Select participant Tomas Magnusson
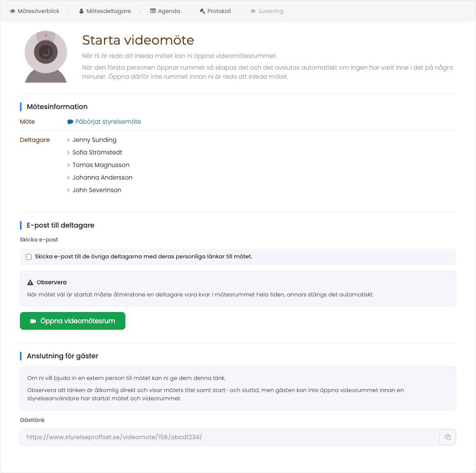The image size is (476, 473). 101,165
